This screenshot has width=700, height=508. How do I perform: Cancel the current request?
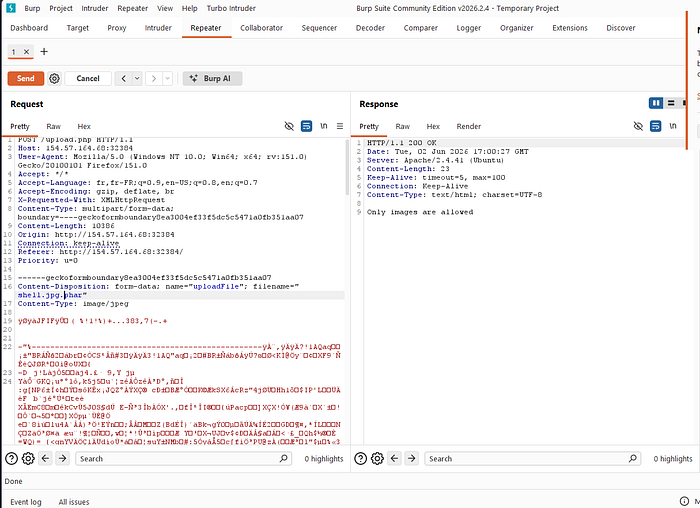[88, 79]
